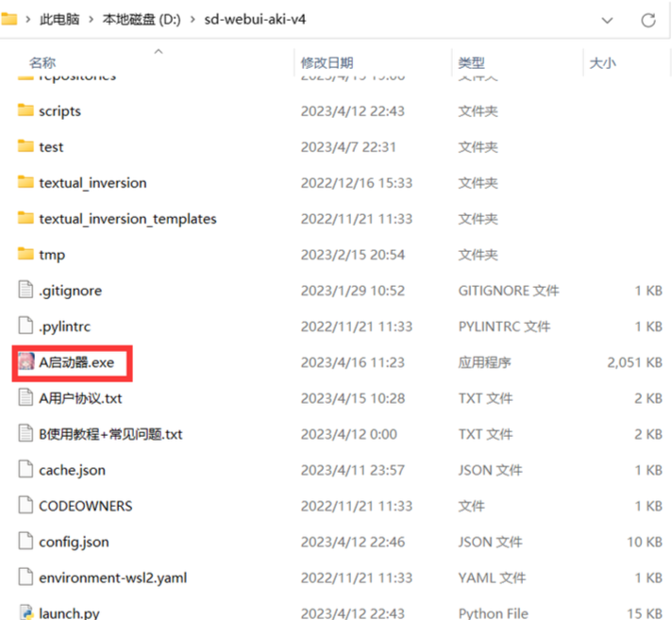The height and width of the screenshot is (620, 672).
Task: Select textual_inversion_templates folder name
Action: (127, 219)
